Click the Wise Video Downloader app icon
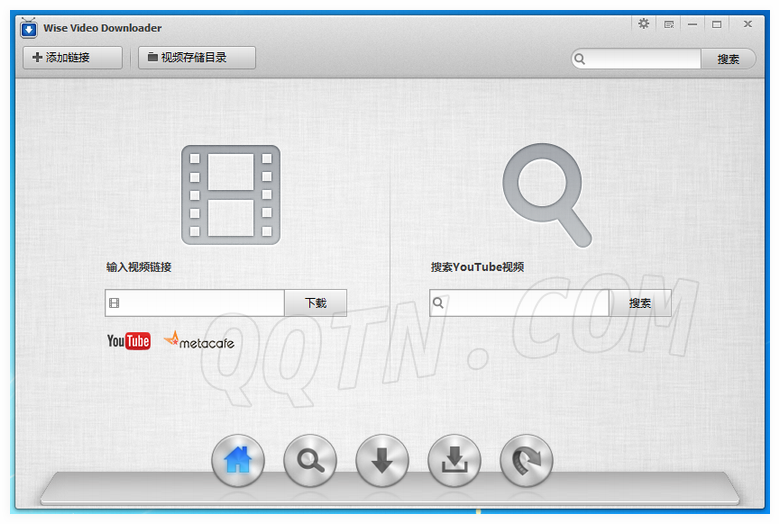The width and height of the screenshot is (780, 524). tap(28, 28)
